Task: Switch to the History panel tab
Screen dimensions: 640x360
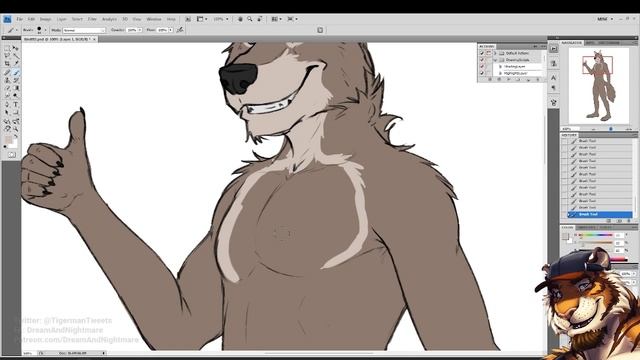Action: coord(569,135)
